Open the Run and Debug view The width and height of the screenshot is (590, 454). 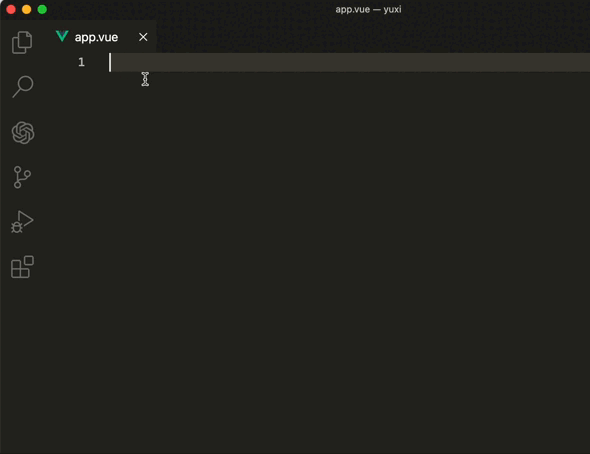pos(22,222)
